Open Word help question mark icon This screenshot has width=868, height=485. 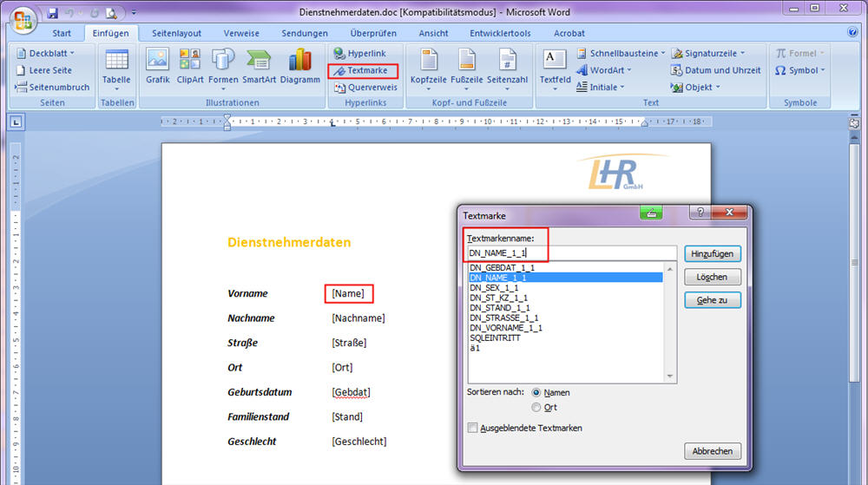[x=853, y=32]
